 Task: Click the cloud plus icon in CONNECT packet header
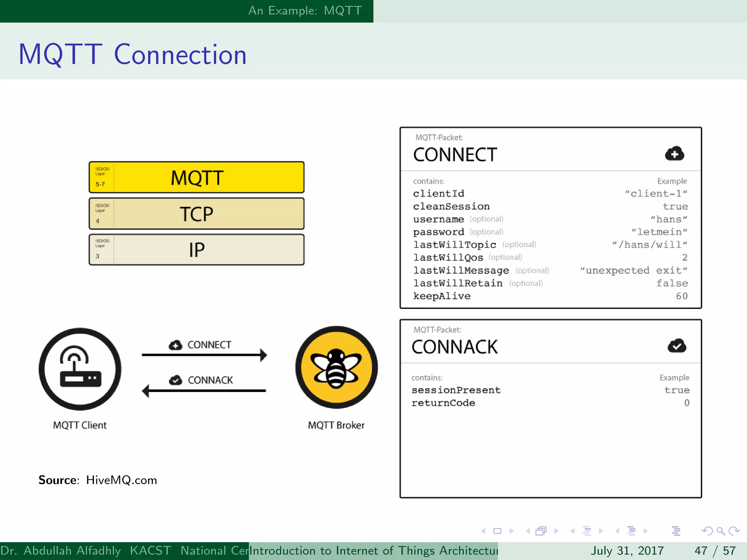[674, 153]
